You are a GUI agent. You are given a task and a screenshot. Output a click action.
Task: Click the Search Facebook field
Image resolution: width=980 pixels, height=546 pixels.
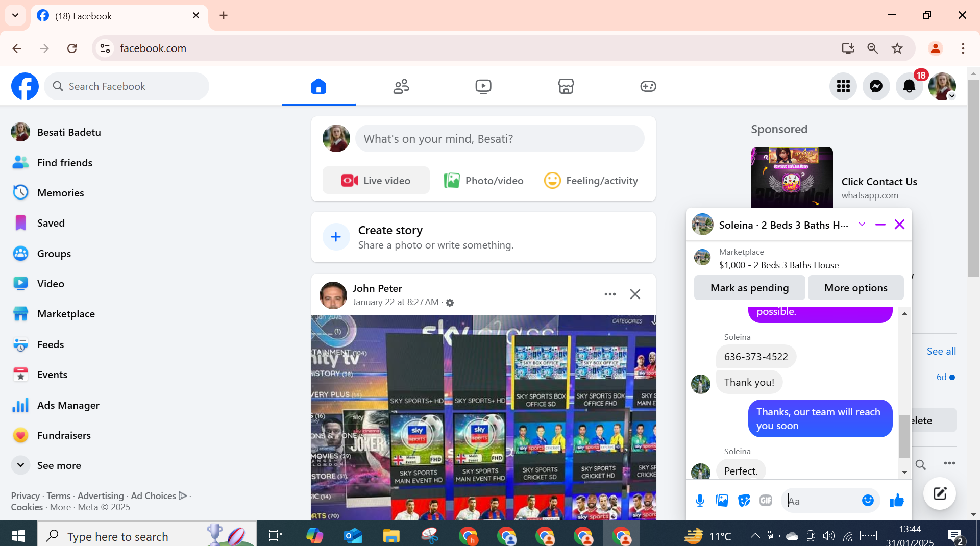point(127,86)
